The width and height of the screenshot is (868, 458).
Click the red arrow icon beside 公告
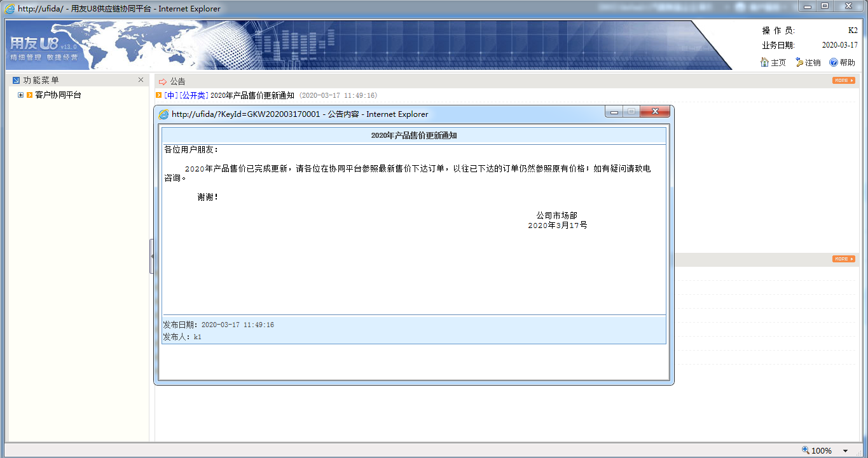coord(163,81)
